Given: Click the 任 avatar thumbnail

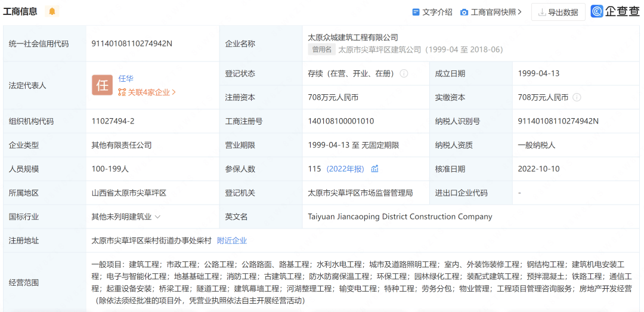Looking at the screenshot, I should click(x=102, y=85).
